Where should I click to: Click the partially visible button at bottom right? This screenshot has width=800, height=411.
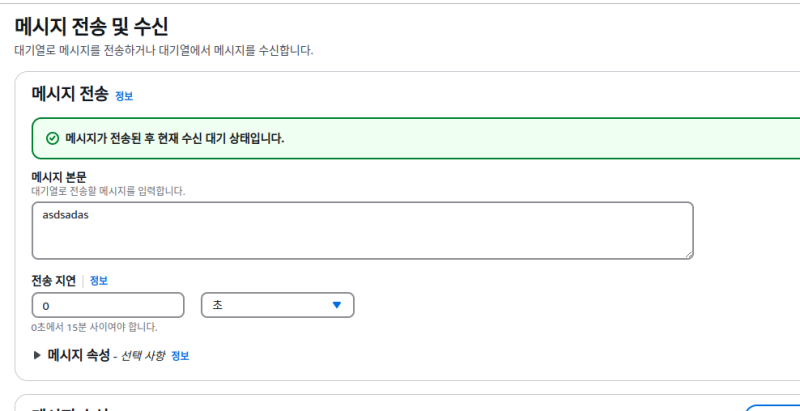pos(775,407)
